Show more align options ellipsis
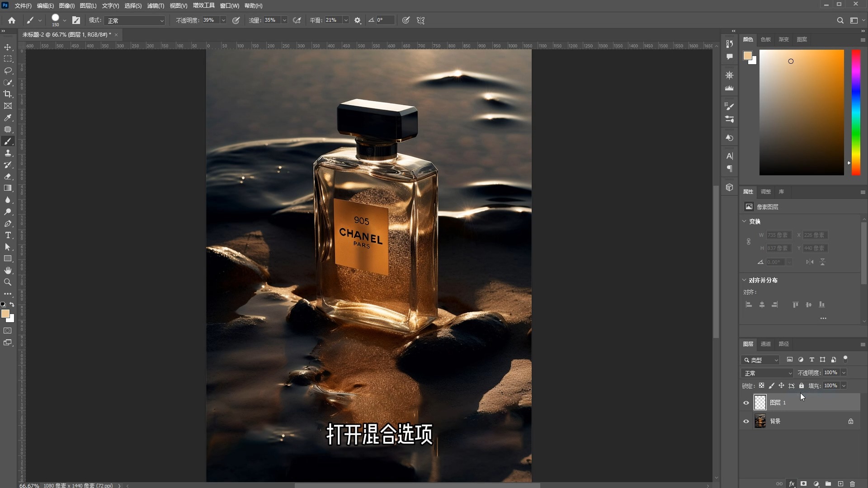The image size is (868, 488). tap(823, 319)
